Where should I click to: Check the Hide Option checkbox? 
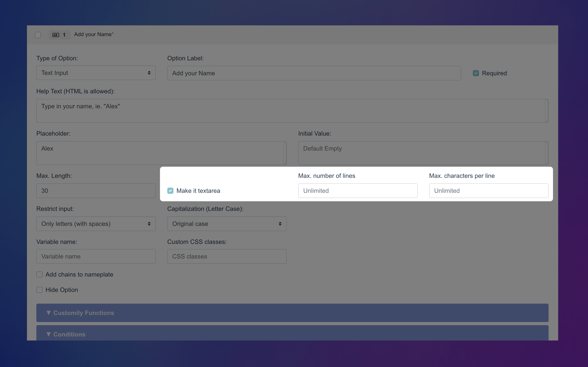39,290
